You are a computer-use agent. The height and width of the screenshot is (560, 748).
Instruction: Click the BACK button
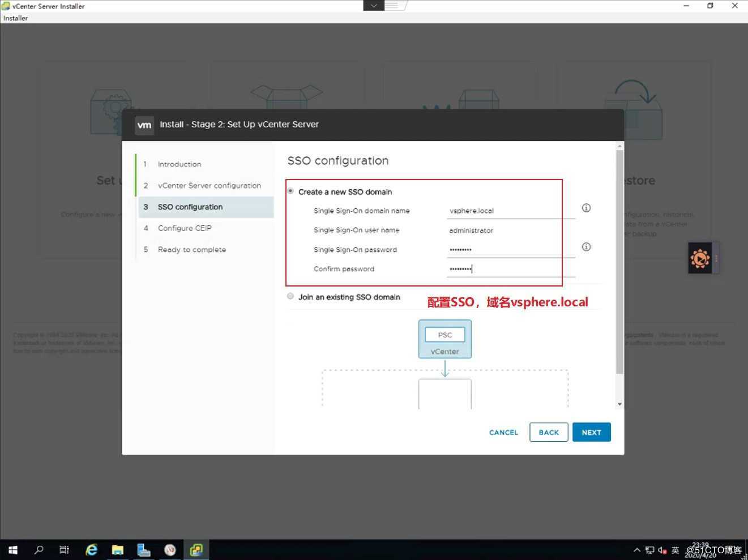(x=549, y=433)
